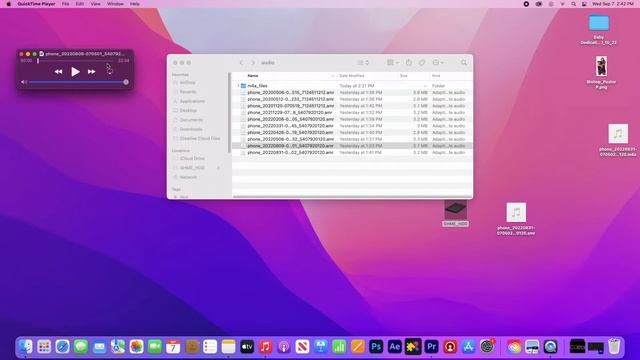640x360 pixels.
Task: Open the Help menu
Action: (135, 4)
